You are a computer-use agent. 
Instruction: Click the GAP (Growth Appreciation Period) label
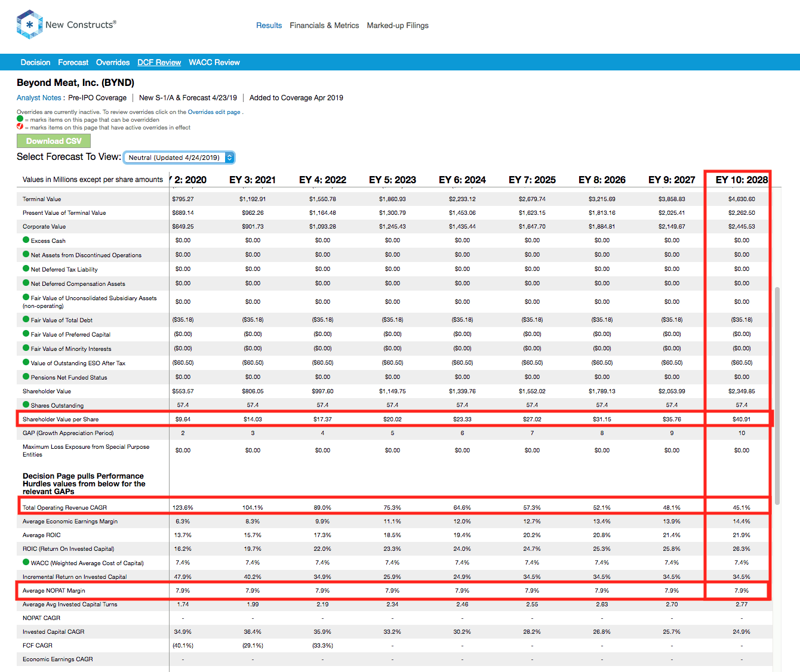(68, 433)
